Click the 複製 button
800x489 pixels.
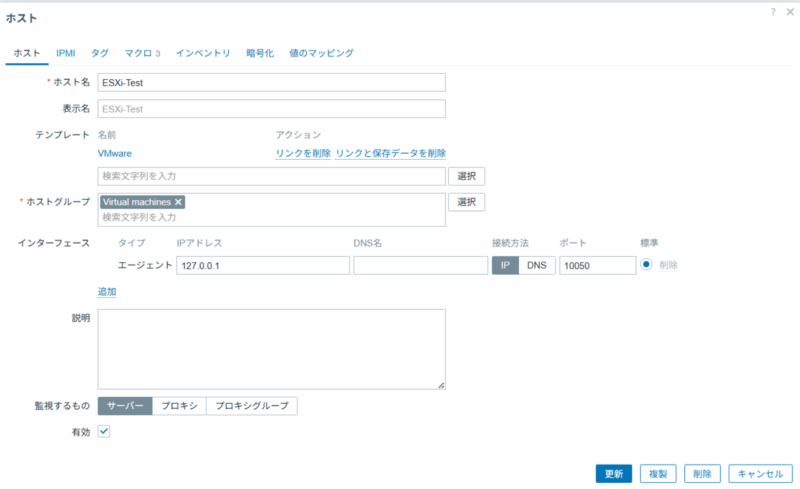(x=658, y=473)
